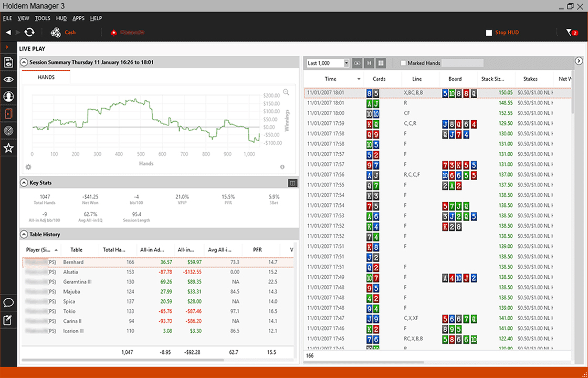Open graph settings gear icon

click(x=28, y=167)
